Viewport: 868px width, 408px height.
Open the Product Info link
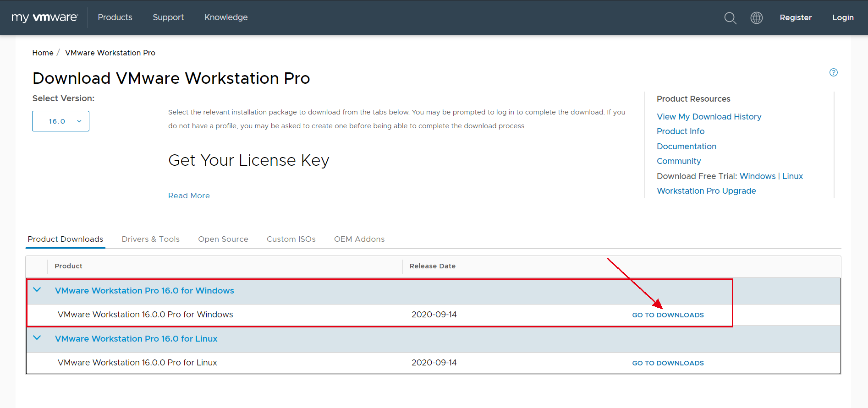[x=681, y=131]
